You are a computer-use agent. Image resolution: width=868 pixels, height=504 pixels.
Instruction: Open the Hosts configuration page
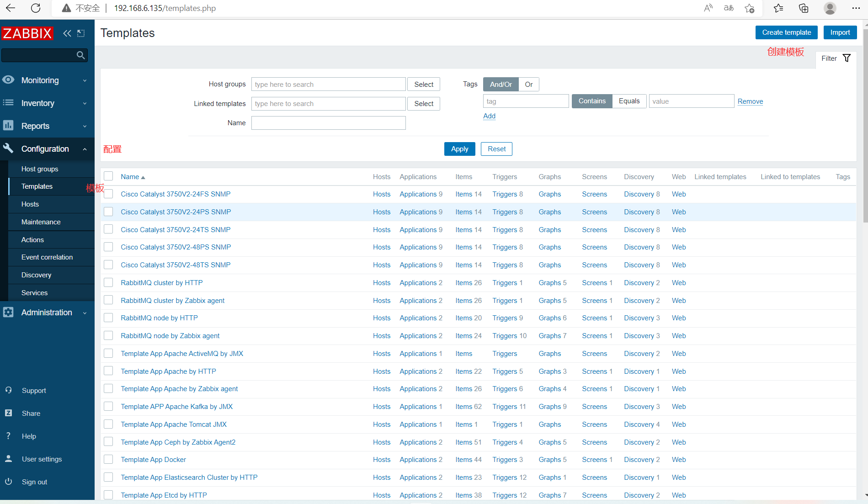click(30, 204)
